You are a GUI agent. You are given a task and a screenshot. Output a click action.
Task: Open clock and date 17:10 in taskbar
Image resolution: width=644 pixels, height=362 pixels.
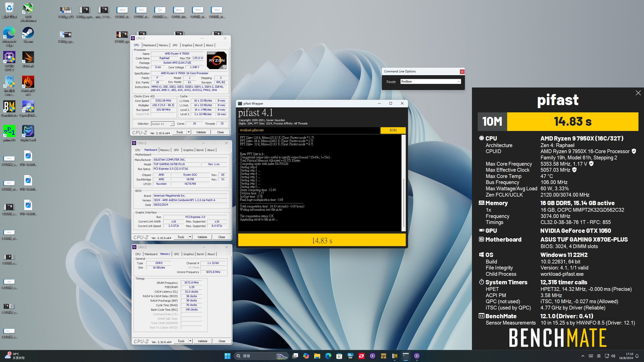[626, 356]
